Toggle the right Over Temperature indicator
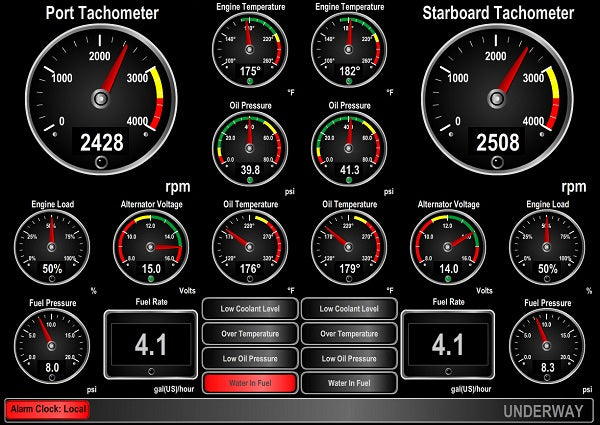600x425 pixels. (348, 334)
